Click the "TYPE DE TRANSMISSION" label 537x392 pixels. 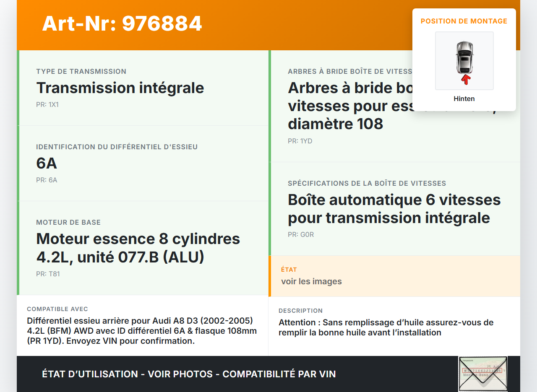click(x=81, y=71)
